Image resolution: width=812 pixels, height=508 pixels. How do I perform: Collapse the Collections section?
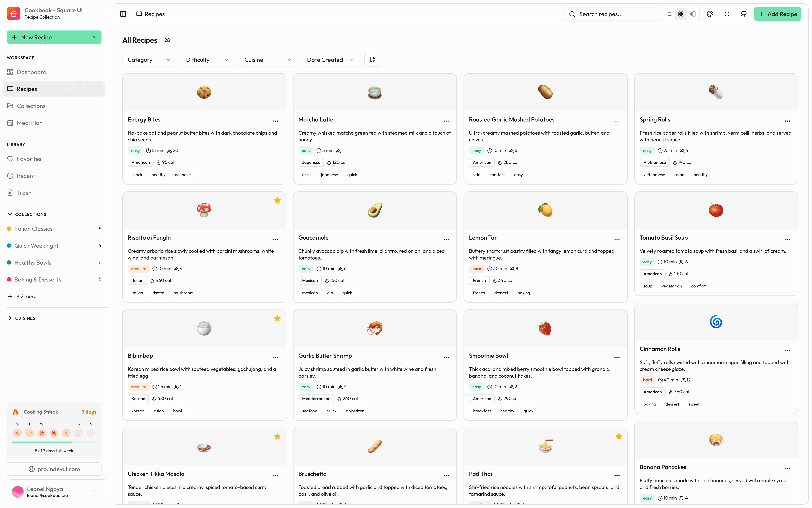[x=27, y=214]
